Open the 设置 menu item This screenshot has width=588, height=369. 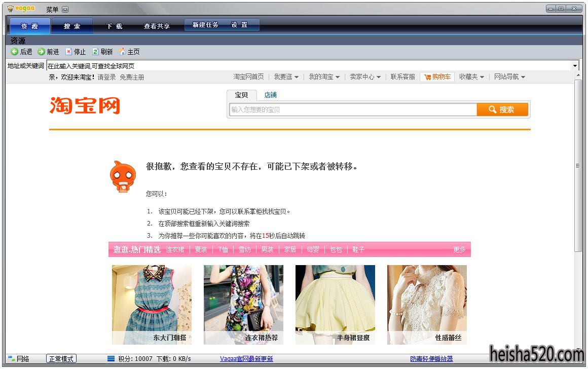(x=239, y=25)
